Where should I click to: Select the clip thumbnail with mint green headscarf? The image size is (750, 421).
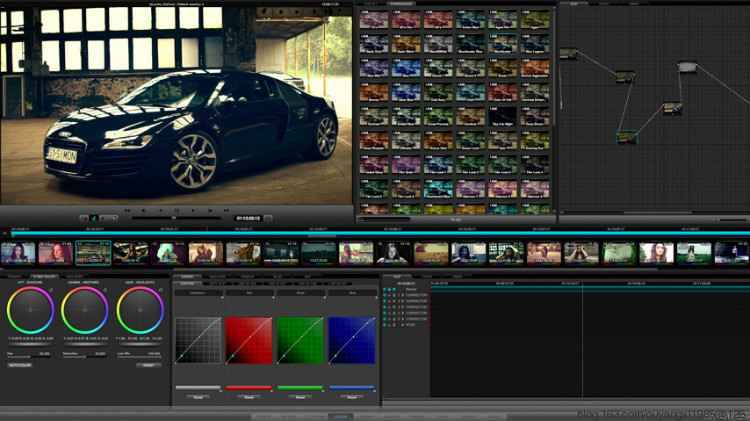[168, 253]
